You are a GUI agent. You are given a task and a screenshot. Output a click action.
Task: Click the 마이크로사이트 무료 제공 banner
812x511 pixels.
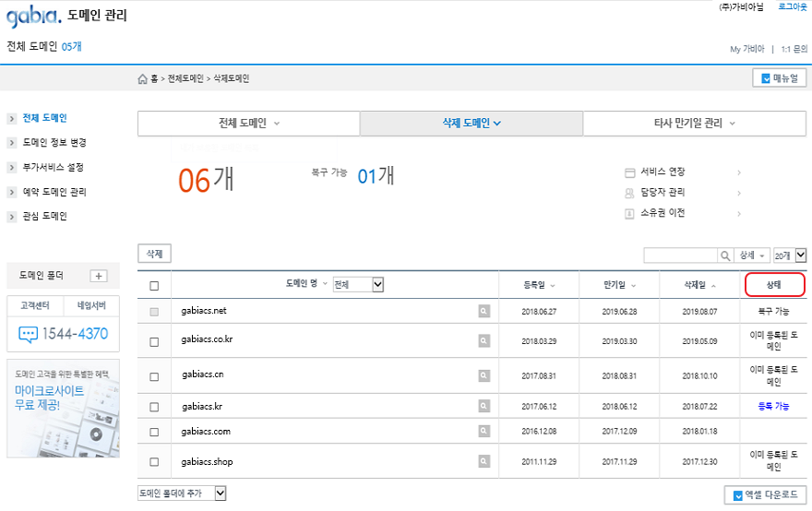point(63,409)
